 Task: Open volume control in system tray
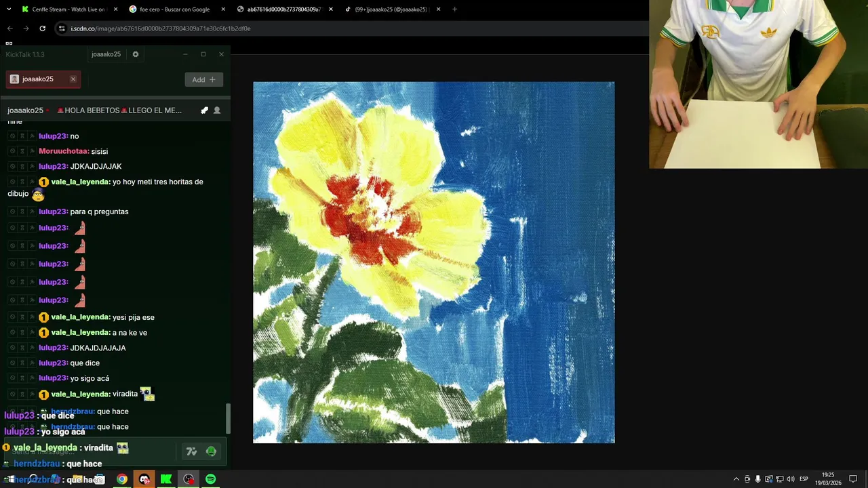[791, 479]
